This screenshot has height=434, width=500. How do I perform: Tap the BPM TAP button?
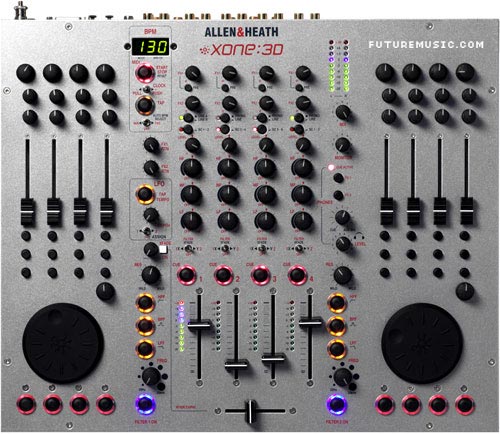click(144, 105)
